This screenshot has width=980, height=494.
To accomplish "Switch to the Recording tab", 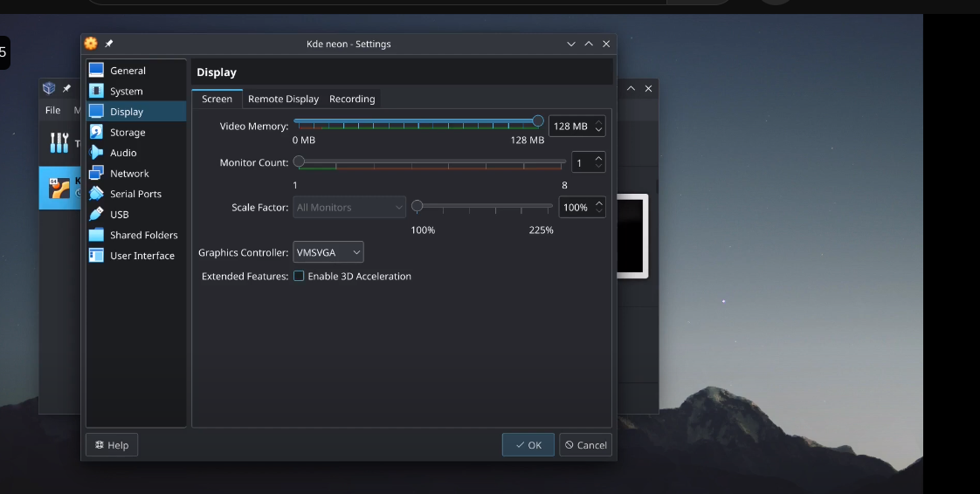I will [352, 99].
